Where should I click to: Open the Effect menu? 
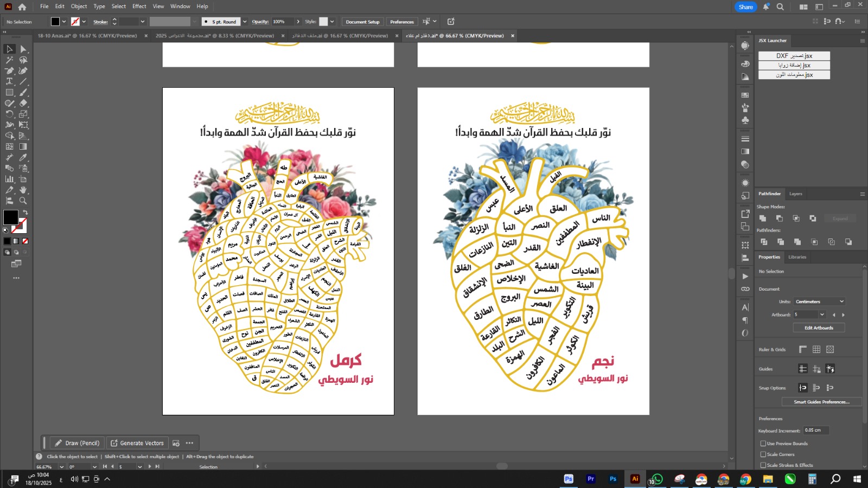click(x=139, y=7)
